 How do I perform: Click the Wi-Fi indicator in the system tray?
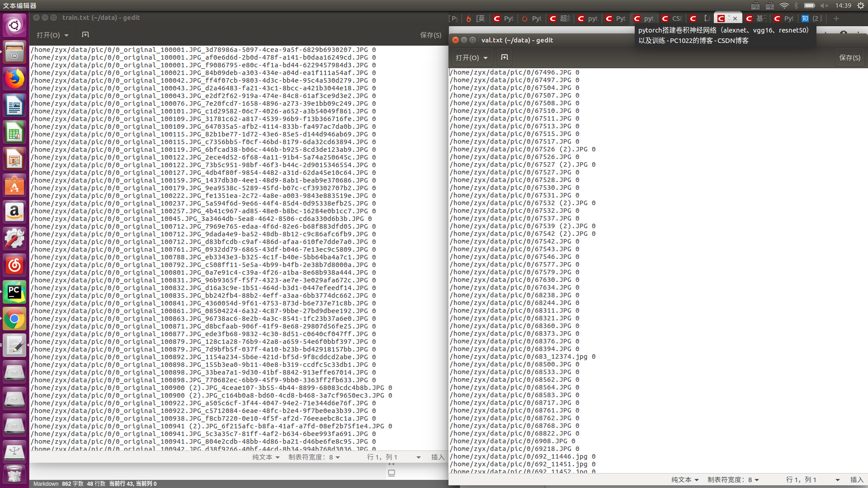pyautogui.click(x=784, y=6)
